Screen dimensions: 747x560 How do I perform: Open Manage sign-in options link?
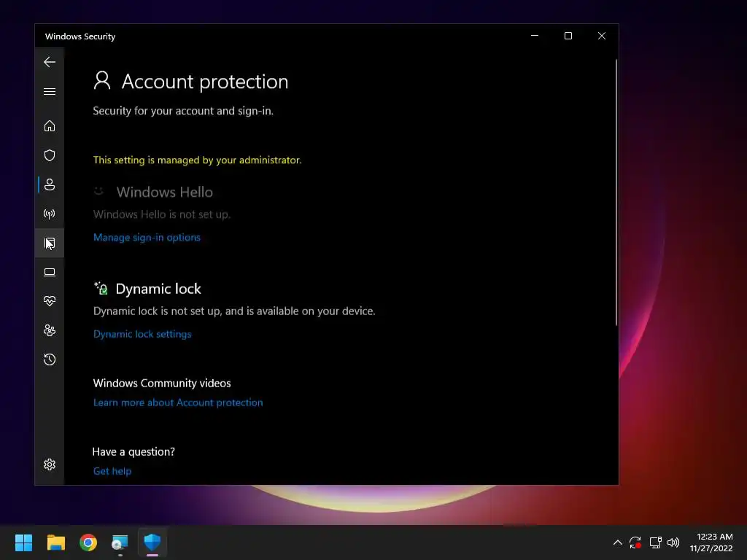(147, 237)
